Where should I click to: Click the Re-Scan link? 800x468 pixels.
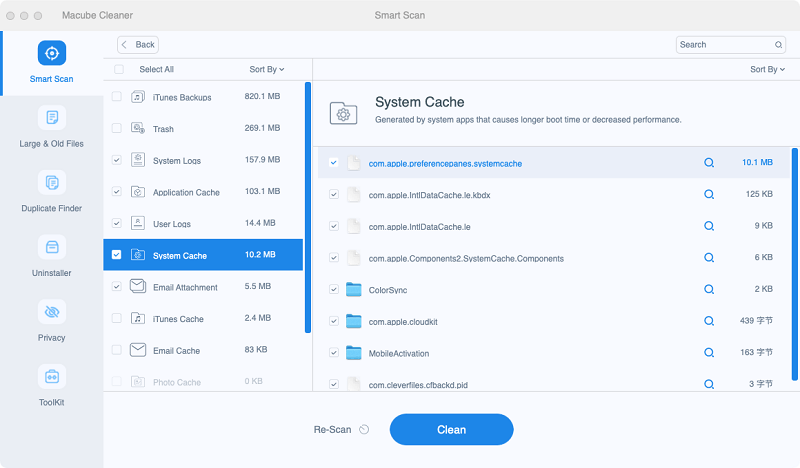pyautogui.click(x=332, y=430)
